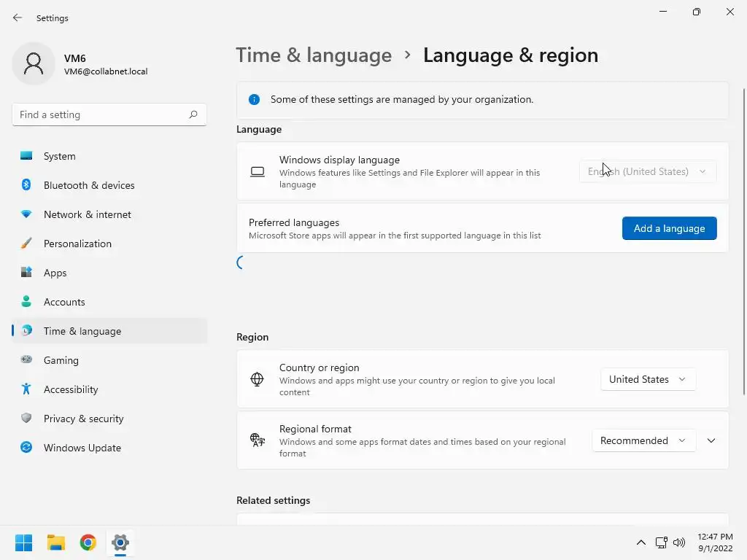Click the Country or region label
Image resolution: width=747 pixels, height=560 pixels.
click(x=320, y=367)
